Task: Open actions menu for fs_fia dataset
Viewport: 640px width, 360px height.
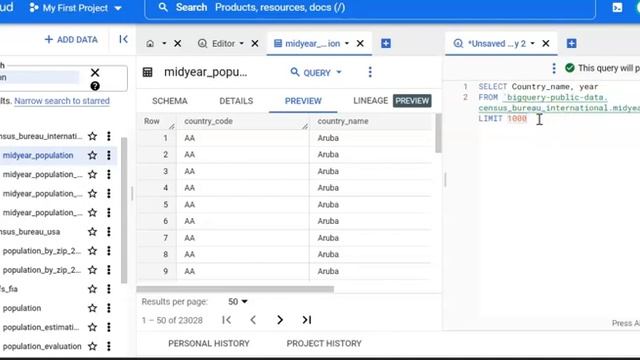Action: tap(109, 289)
